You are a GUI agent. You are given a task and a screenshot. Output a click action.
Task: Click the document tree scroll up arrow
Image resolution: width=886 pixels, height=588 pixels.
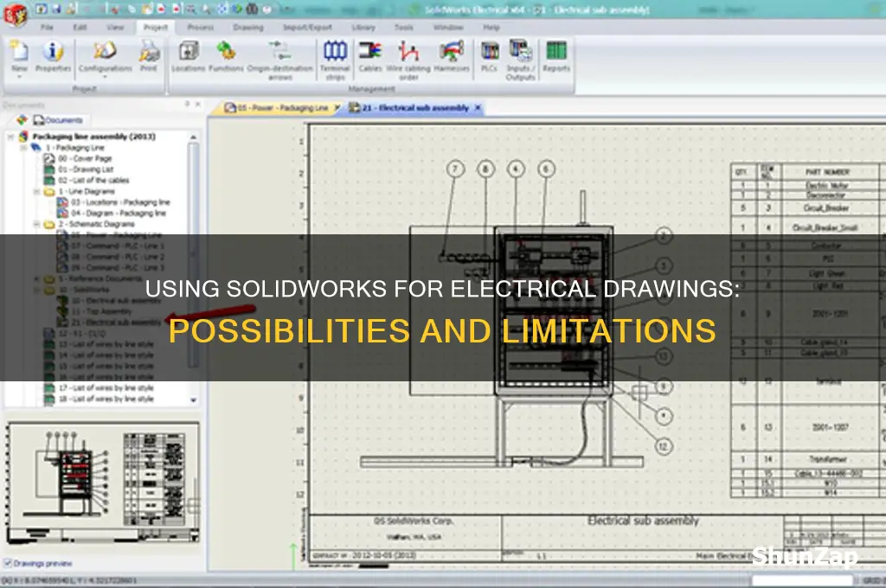point(193,137)
